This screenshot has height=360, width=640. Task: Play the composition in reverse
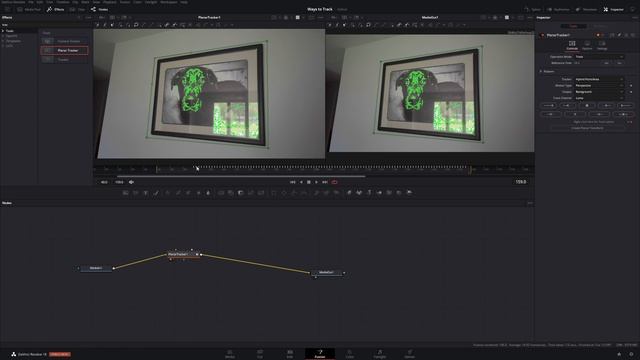pyautogui.click(x=301, y=182)
